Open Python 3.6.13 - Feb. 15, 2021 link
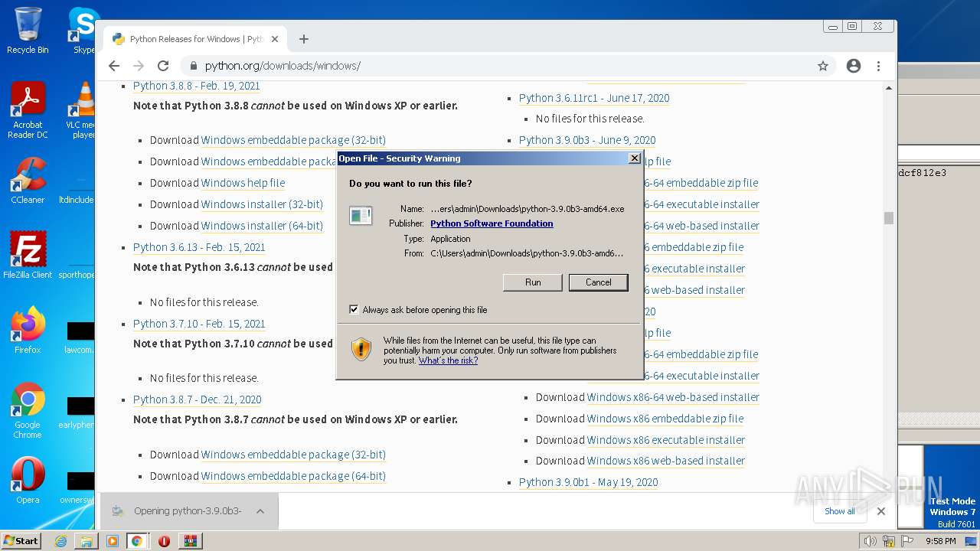The height and width of the screenshot is (551, 980). click(x=199, y=247)
